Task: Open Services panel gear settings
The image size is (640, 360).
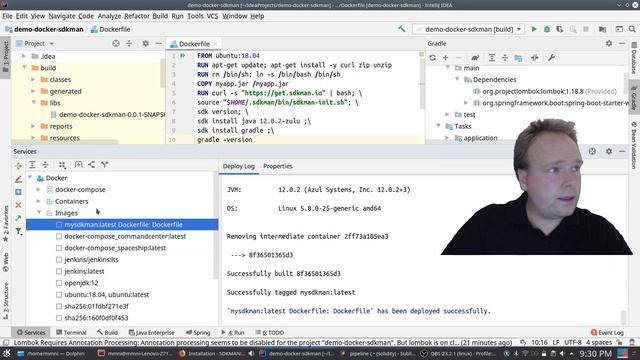Action: click(609, 151)
